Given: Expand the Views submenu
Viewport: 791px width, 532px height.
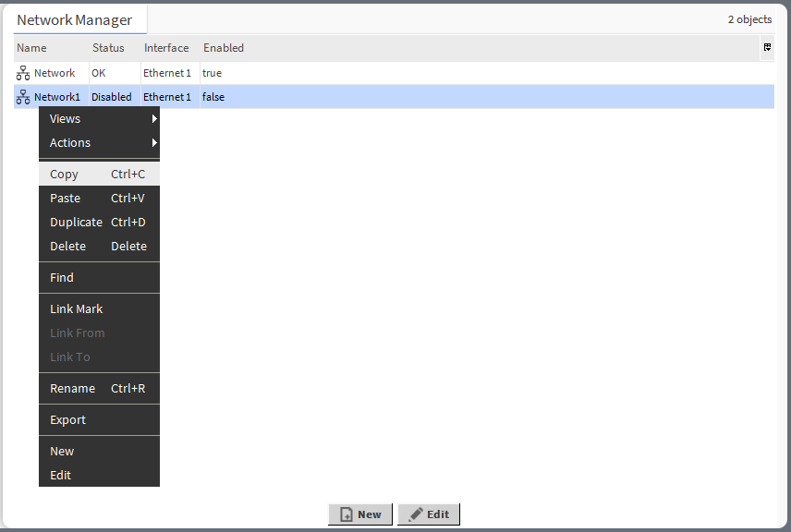Looking at the screenshot, I should (x=99, y=118).
